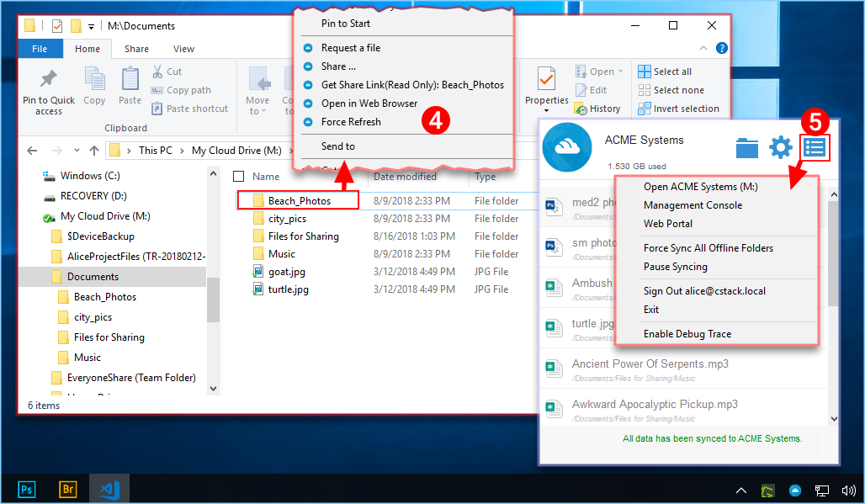This screenshot has height=504, width=865.
Task: Show hidden tray icons chevron
Action: (x=741, y=491)
